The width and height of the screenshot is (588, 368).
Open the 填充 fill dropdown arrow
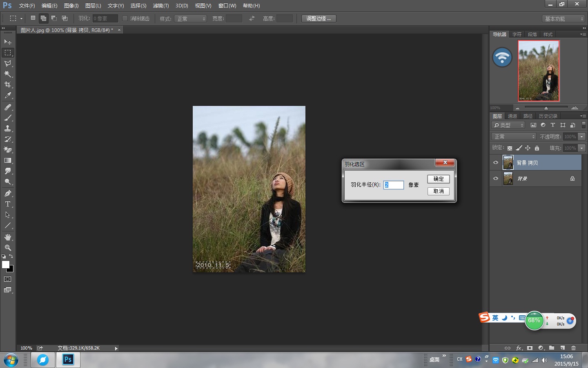point(582,148)
